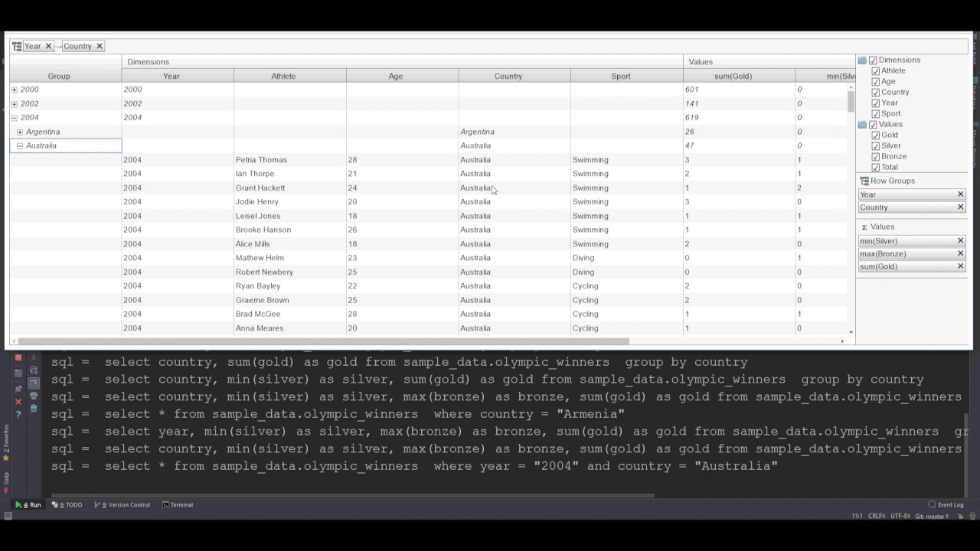Uncheck the Year column checkbox
The width and height of the screenshot is (980, 551).
tap(876, 103)
